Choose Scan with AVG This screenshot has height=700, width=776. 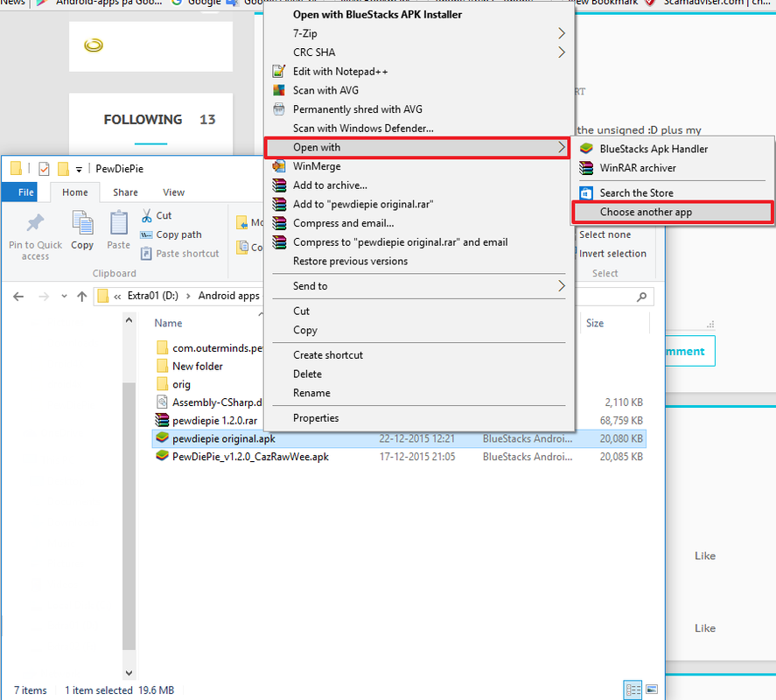click(x=419, y=90)
